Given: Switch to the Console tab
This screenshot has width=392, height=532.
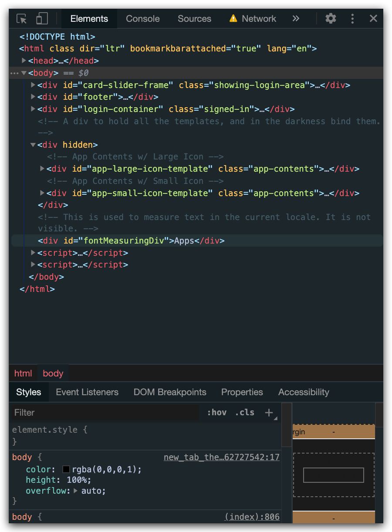Looking at the screenshot, I should tap(142, 19).
